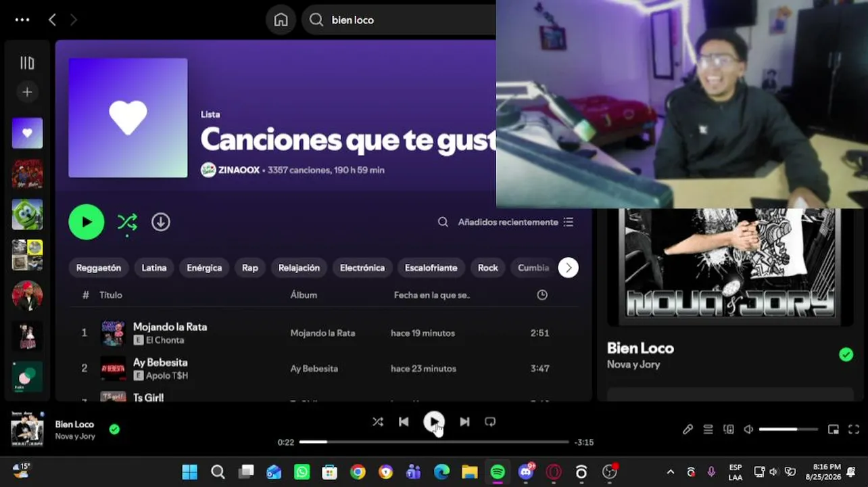Open the Bien Loco cover in player bar
The width and height of the screenshot is (868, 487).
27,429
